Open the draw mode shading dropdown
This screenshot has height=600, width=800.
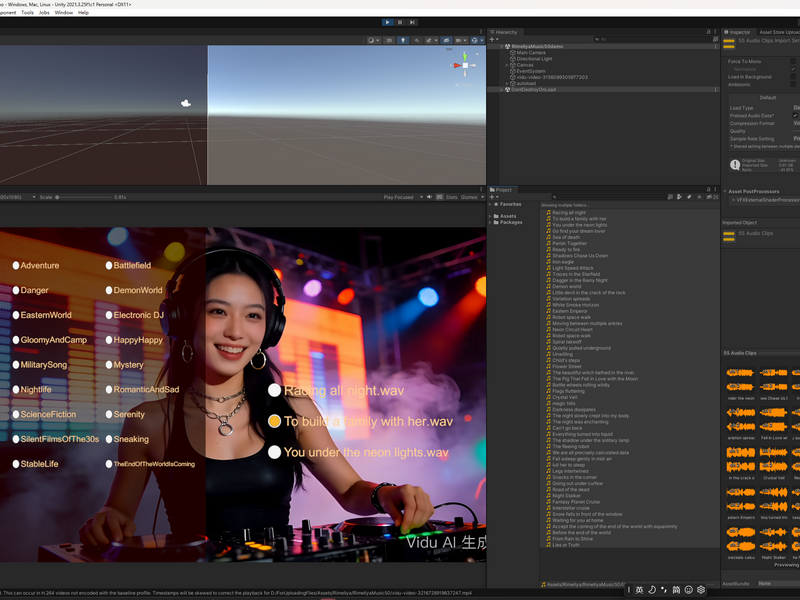point(373,40)
